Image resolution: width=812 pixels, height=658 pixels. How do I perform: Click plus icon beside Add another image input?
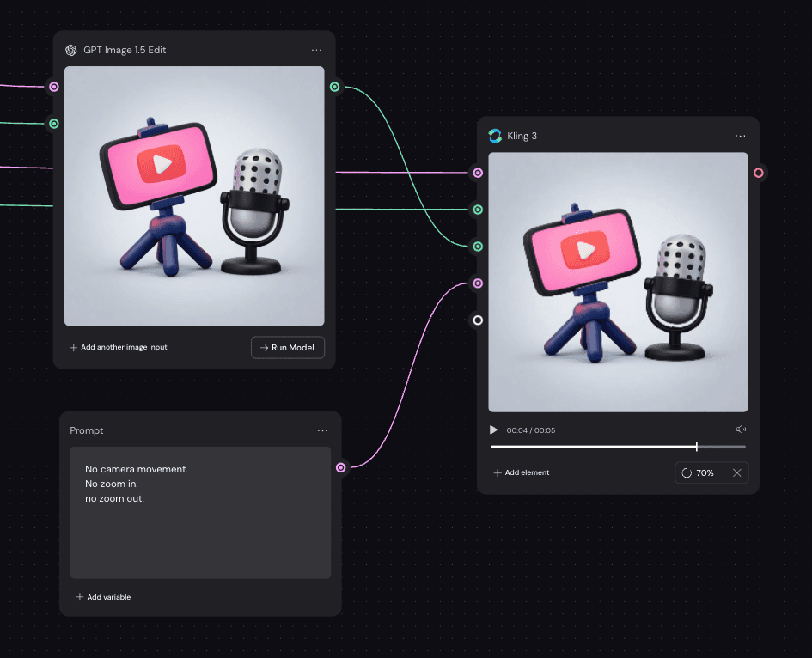coord(74,347)
